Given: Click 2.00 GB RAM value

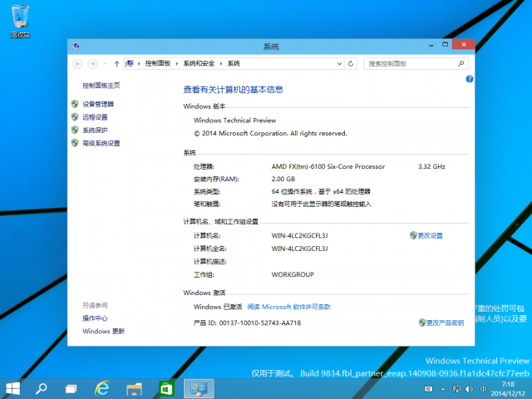Looking at the screenshot, I should point(283,180).
